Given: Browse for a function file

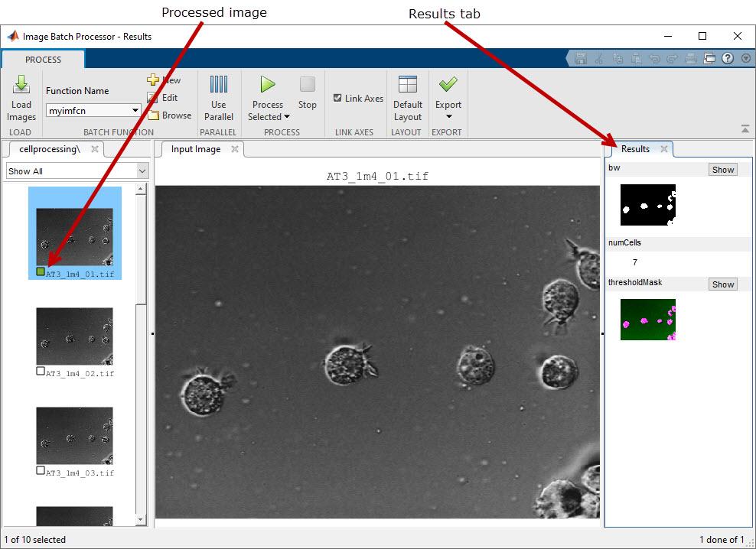Looking at the screenshot, I should pyautogui.click(x=170, y=115).
